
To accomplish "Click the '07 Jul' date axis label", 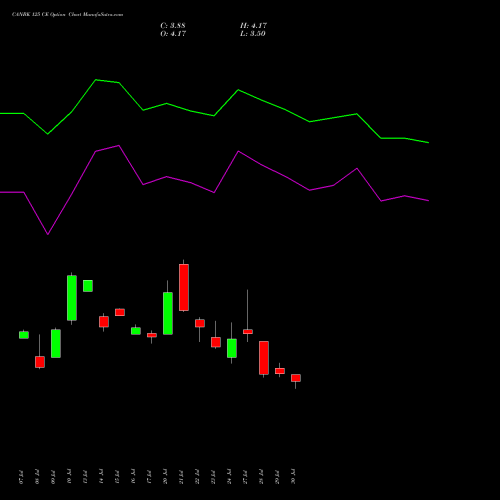I will [21, 477].
